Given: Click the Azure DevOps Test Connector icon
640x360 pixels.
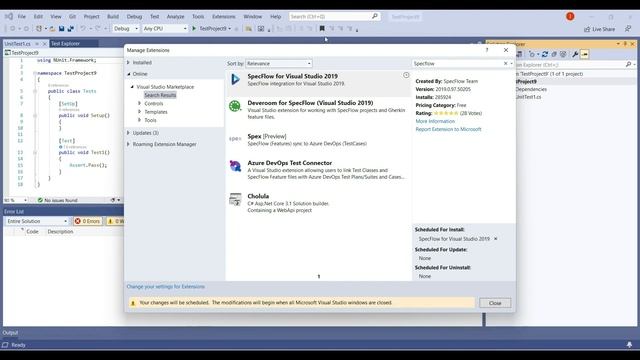Looking at the screenshot, I should [235, 166].
